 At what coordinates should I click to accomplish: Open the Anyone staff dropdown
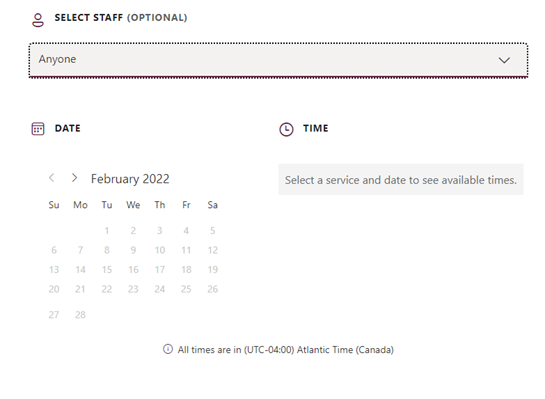(278, 60)
